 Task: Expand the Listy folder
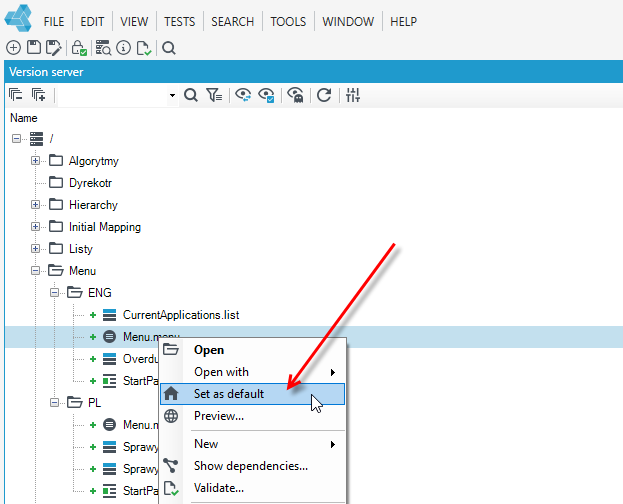35,249
